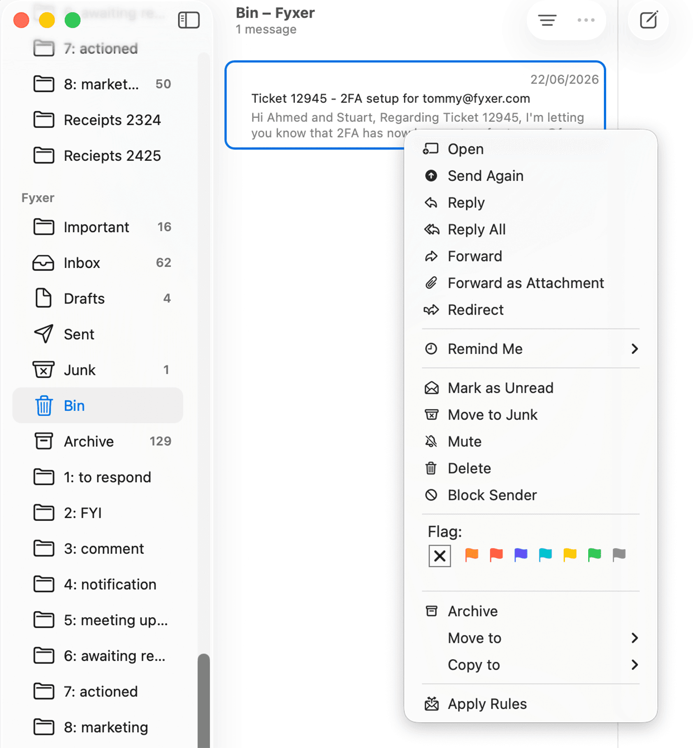Open the Sent mailbox

(x=98, y=334)
